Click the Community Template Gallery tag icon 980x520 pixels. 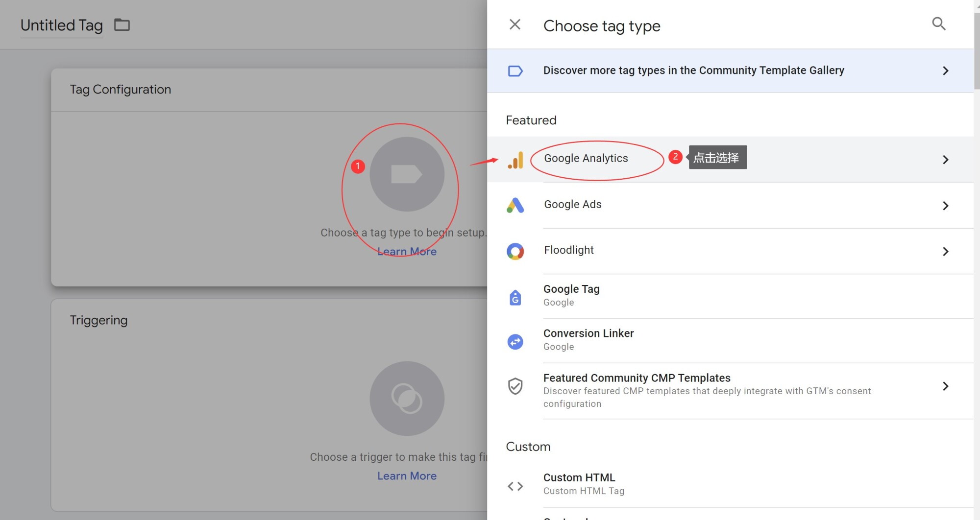click(x=515, y=71)
